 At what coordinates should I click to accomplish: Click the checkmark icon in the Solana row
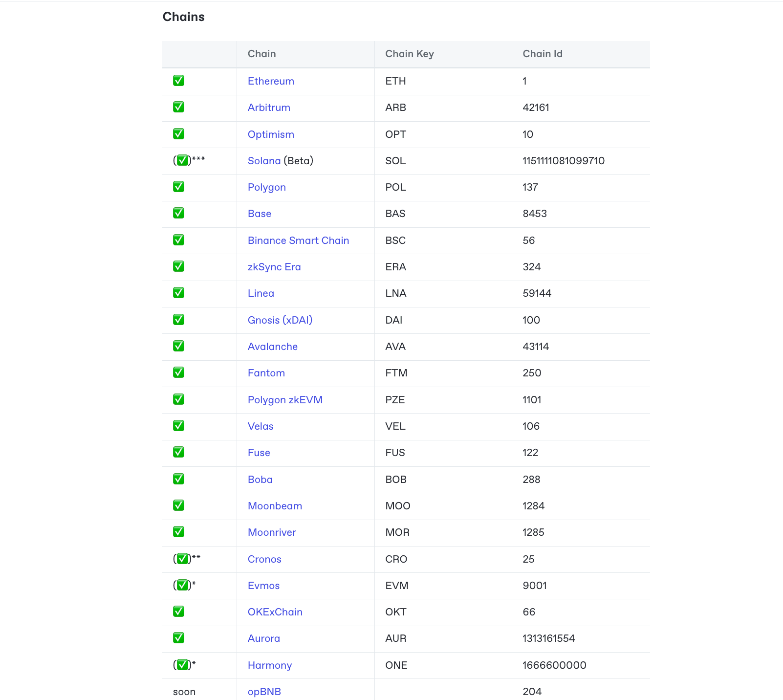pos(182,160)
